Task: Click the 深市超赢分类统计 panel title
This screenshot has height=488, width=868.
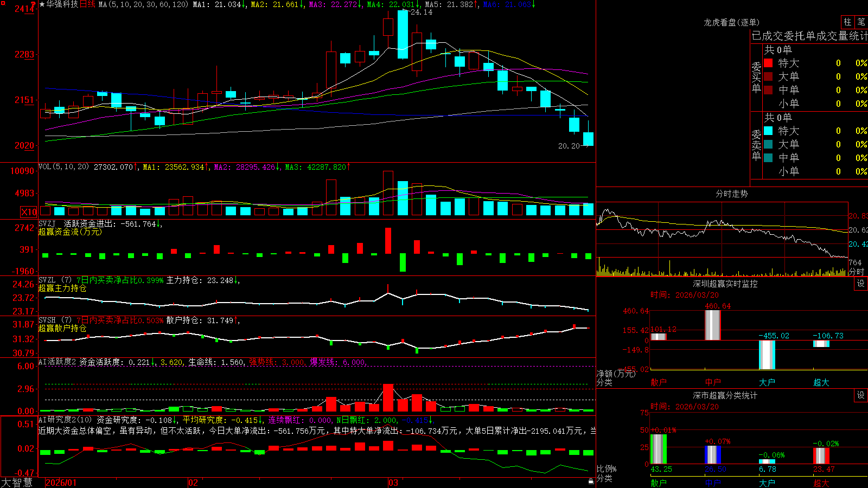Action: pos(725,395)
